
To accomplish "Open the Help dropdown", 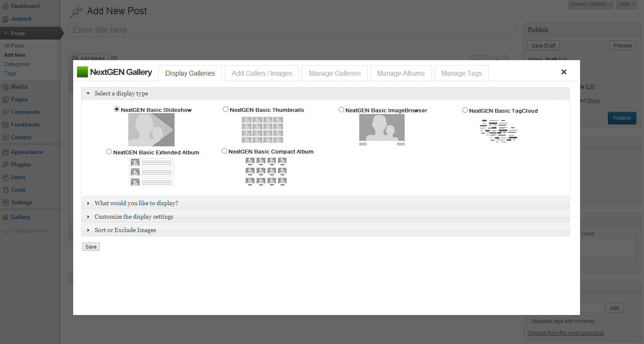I will point(627,4).
